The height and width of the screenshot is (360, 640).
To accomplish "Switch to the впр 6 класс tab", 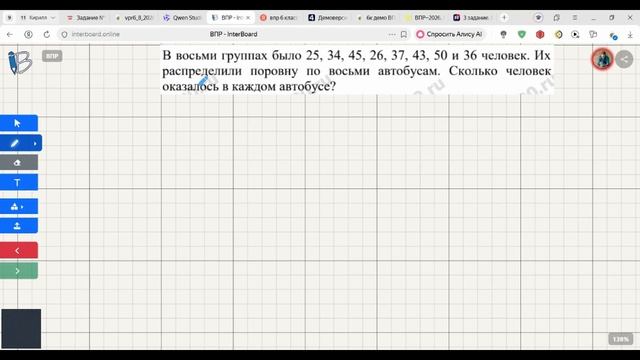I will pyautogui.click(x=279, y=18).
